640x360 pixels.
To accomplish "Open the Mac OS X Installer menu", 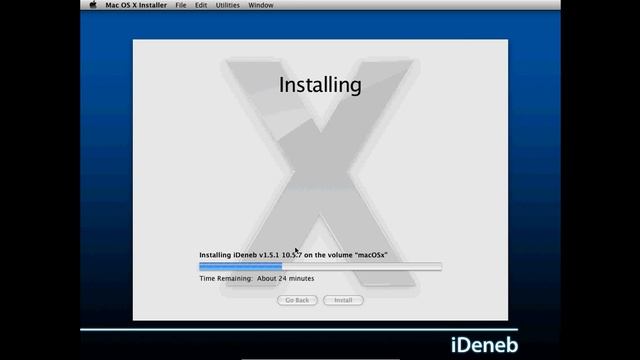I will (x=136, y=5).
